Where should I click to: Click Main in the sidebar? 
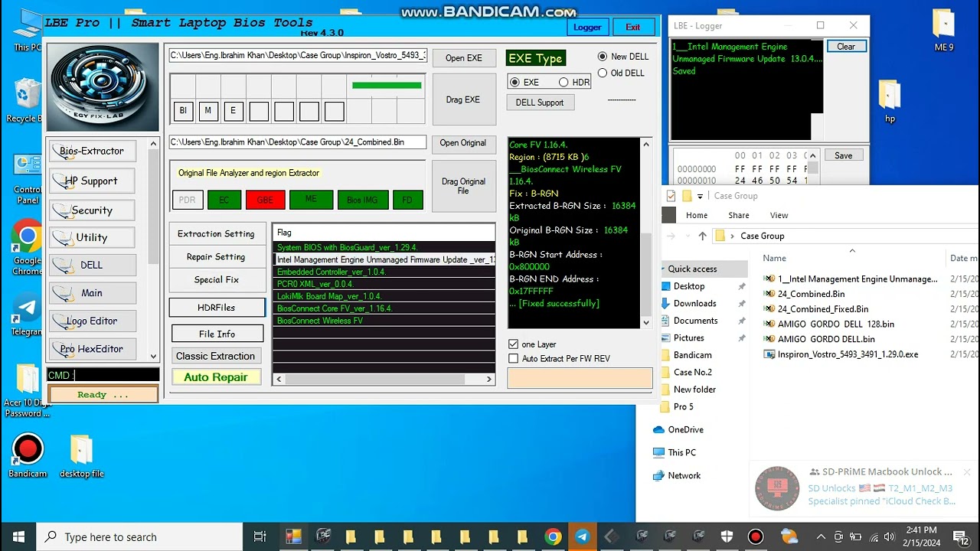pos(92,292)
